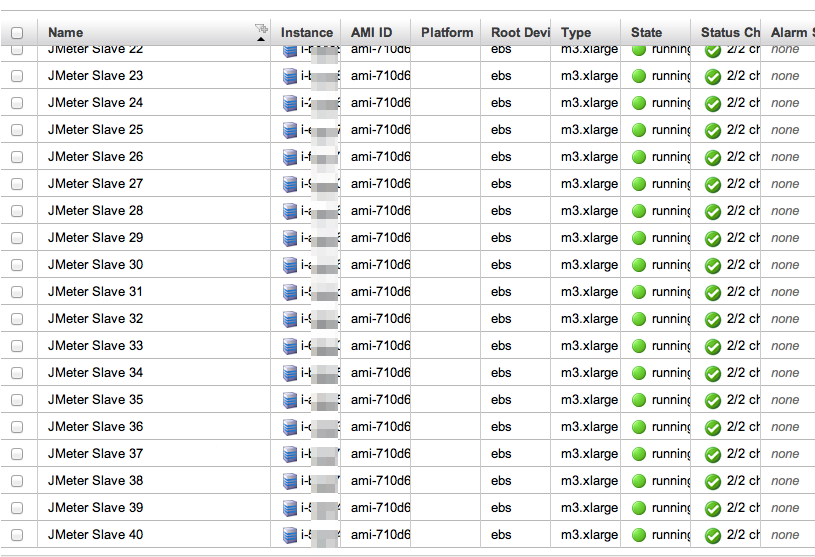The width and height of the screenshot is (815, 557).
Task: Check the box for JMeter Slave 25
Action: tap(17, 130)
